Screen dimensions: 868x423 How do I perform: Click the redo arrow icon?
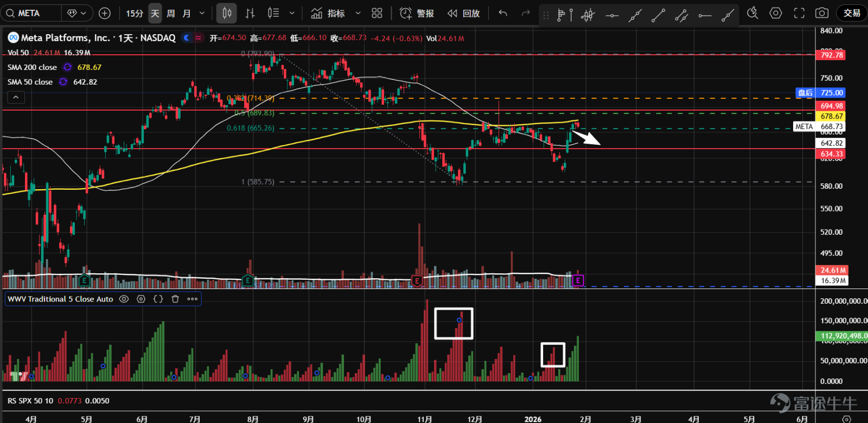[x=525, y=13]
